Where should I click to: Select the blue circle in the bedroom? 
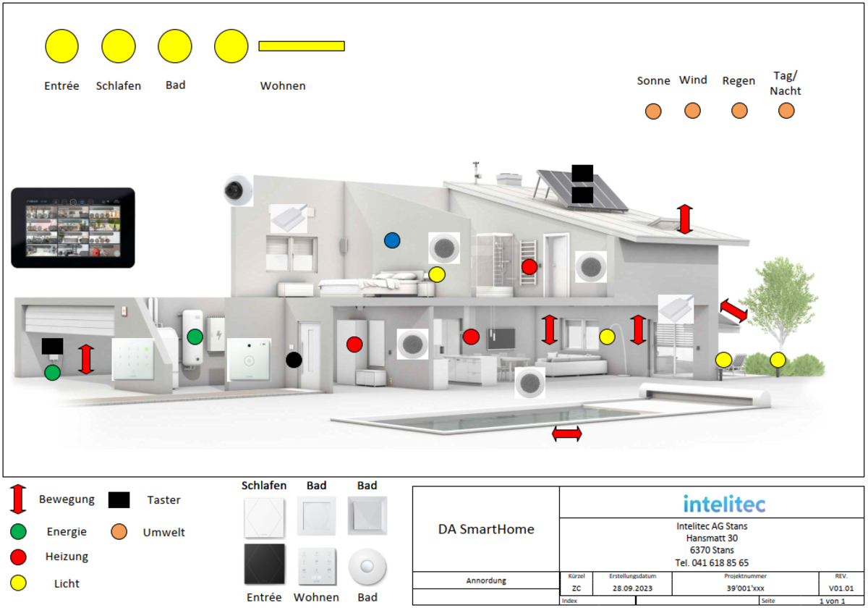[x=392, y=240]
